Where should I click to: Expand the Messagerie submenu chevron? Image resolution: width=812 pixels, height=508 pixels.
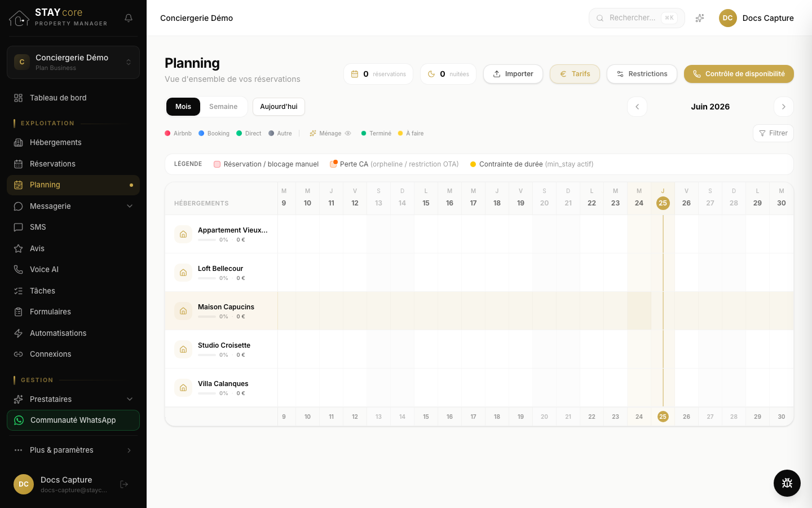point(130,206)
